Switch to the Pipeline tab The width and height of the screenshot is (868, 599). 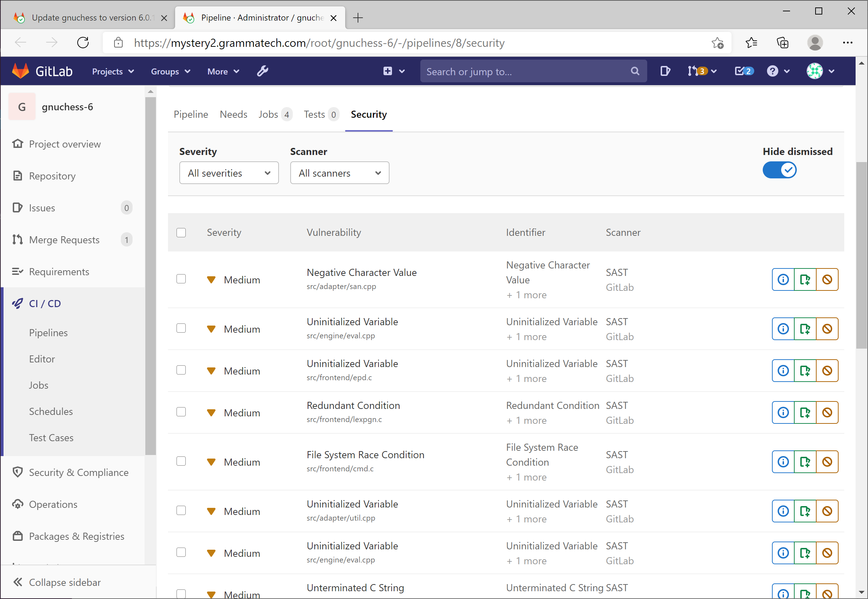[191, 115]
